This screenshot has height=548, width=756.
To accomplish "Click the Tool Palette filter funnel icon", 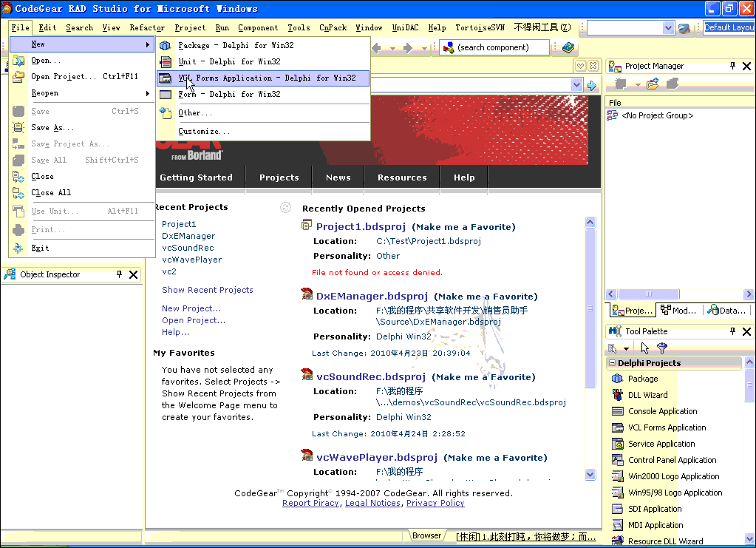I will tap(662, 348).
